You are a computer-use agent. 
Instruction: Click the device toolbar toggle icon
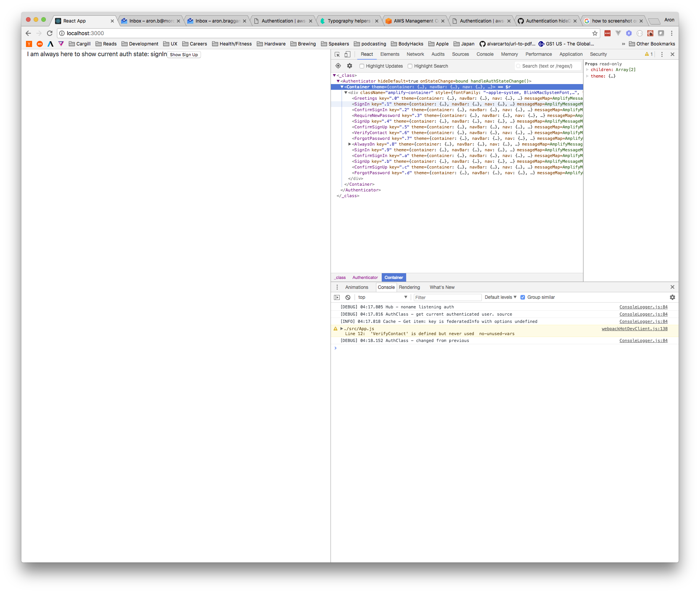coord(347,54)
